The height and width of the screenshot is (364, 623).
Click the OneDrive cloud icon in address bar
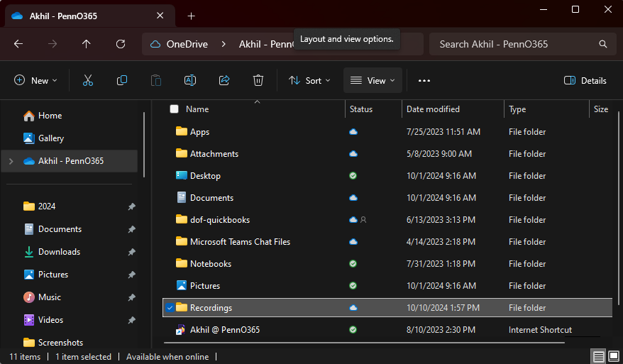tap(155, 44)
